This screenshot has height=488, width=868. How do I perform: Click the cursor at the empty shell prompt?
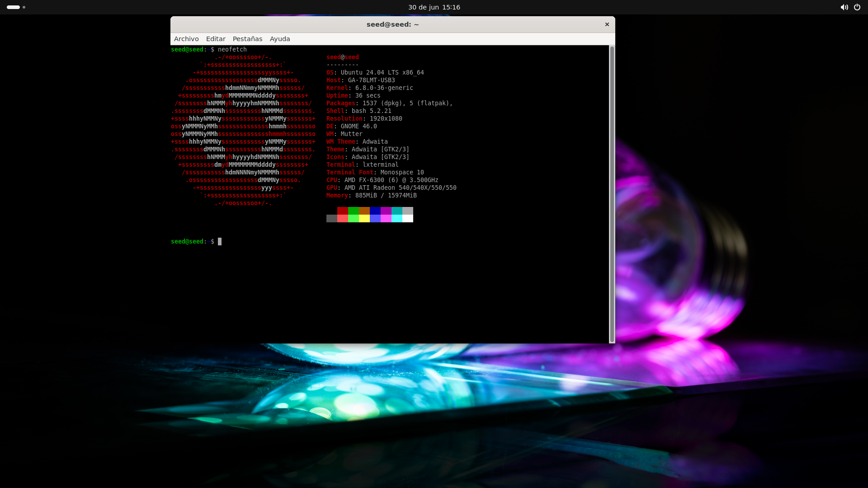[x=220, y=242]
